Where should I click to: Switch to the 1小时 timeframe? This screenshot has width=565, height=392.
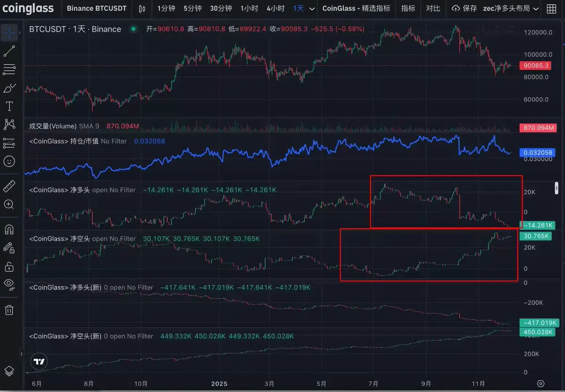[x=249, y=8]
